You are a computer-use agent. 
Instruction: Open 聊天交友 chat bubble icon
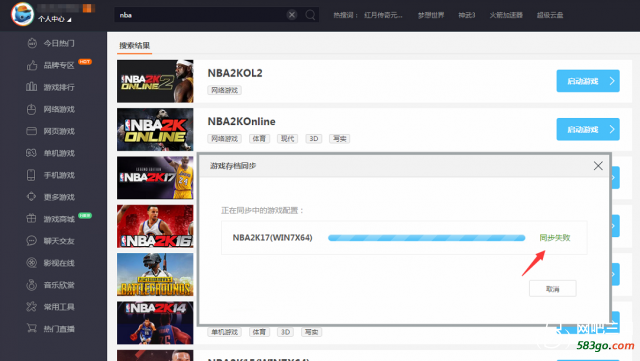click(31, 241)
